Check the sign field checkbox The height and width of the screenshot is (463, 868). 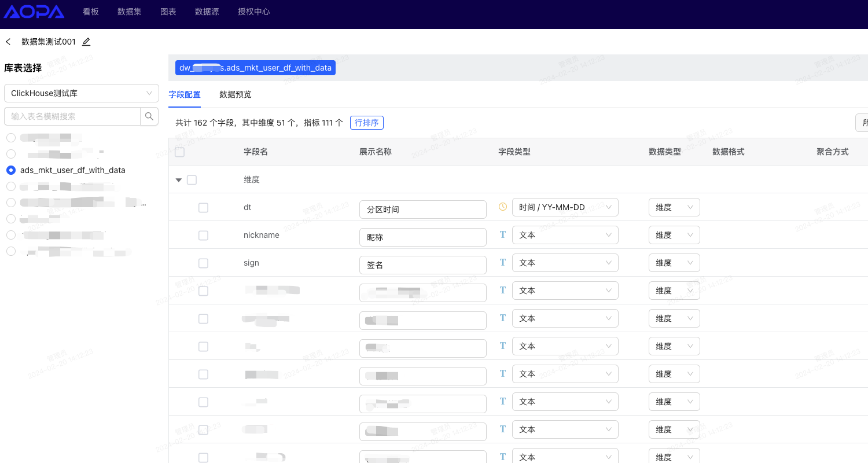click(203, 263)
